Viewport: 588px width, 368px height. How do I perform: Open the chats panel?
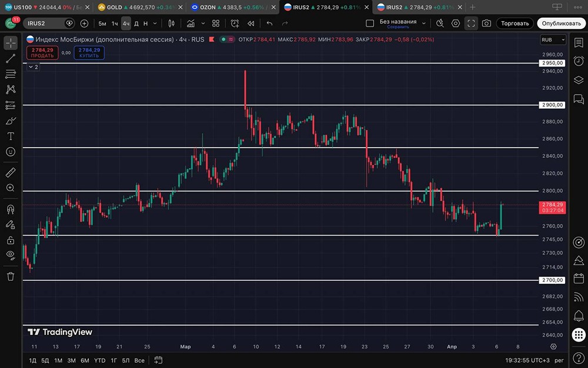pyautogui.click(x=579, y=99)
